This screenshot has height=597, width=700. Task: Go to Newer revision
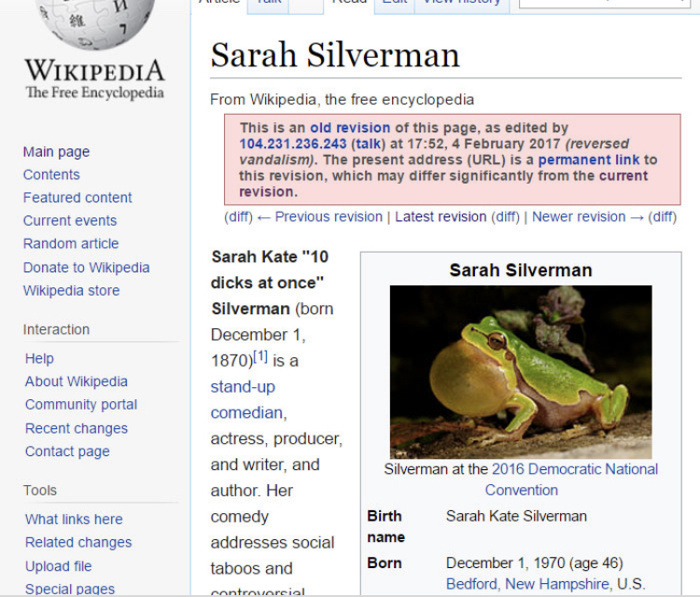click(x=587, y=216)
